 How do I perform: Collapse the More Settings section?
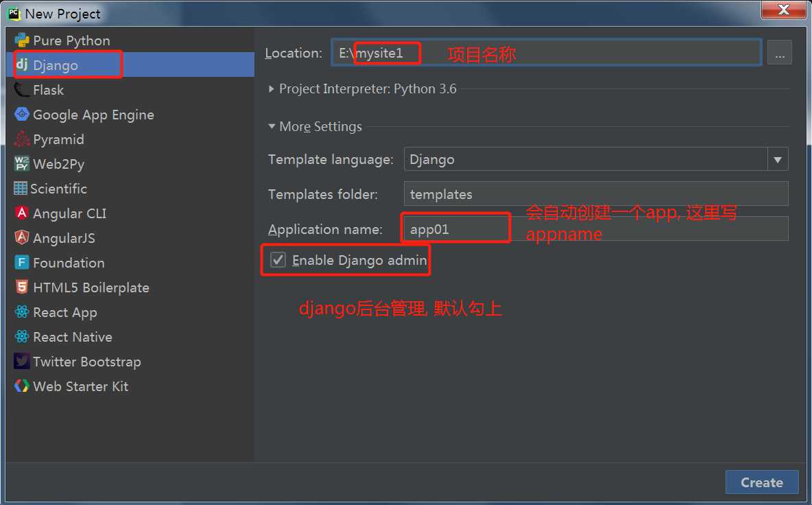272,126
